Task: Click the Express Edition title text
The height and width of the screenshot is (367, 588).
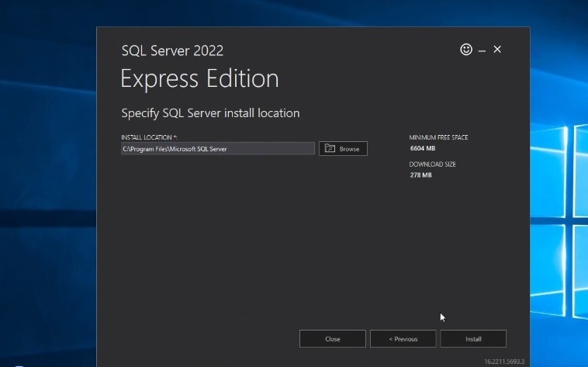Action: point(199,79)
